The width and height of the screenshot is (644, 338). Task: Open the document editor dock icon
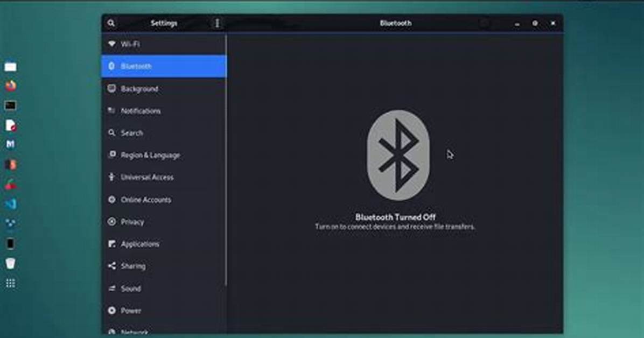coord(10,125)
